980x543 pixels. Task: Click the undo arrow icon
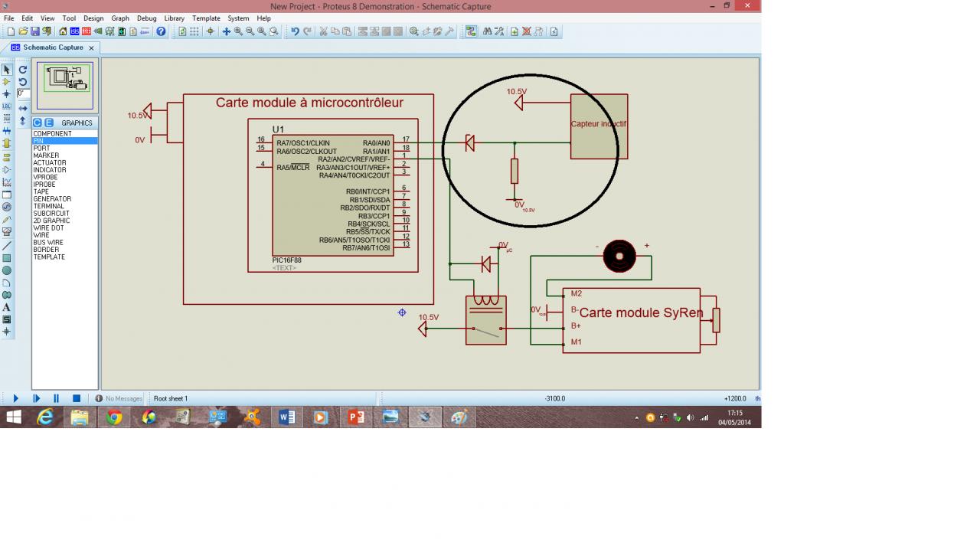pyautogui.click(x=295, y=31)
